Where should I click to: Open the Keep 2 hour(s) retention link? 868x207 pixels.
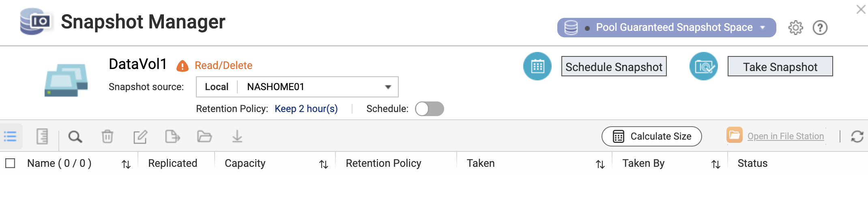pos(306,109)
